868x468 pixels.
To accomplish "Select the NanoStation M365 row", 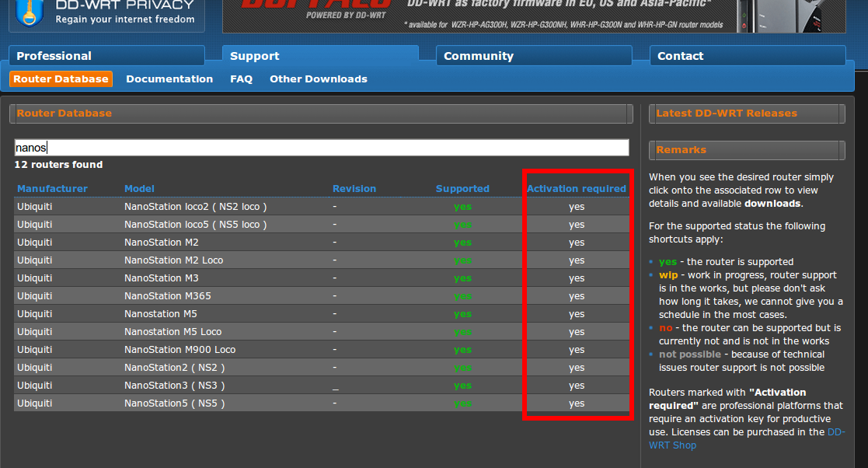I will pyautogui.click(x=322, y=295).
